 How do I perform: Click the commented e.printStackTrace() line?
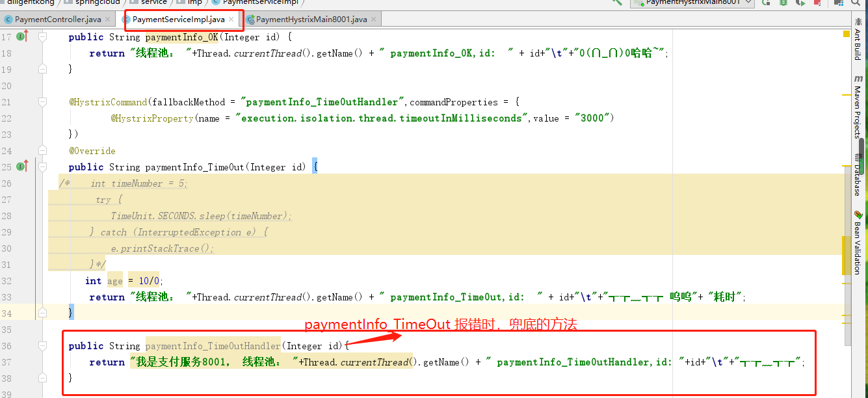[x=163, y=248]
